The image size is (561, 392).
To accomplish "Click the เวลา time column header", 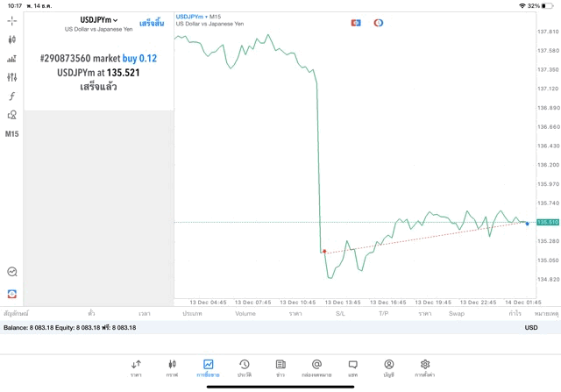I will tap(145, 314).
